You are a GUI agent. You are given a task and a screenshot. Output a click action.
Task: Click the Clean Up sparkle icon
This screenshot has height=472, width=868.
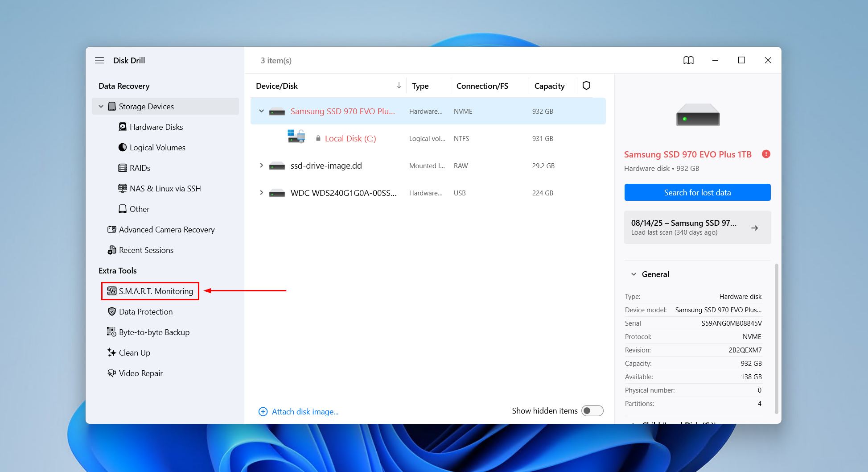(x=112, y=352)
